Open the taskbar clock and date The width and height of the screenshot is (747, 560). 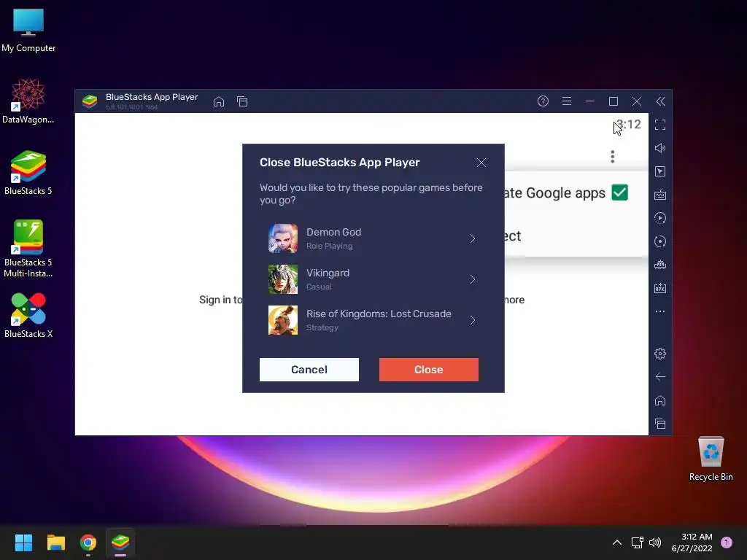point(692,542)
